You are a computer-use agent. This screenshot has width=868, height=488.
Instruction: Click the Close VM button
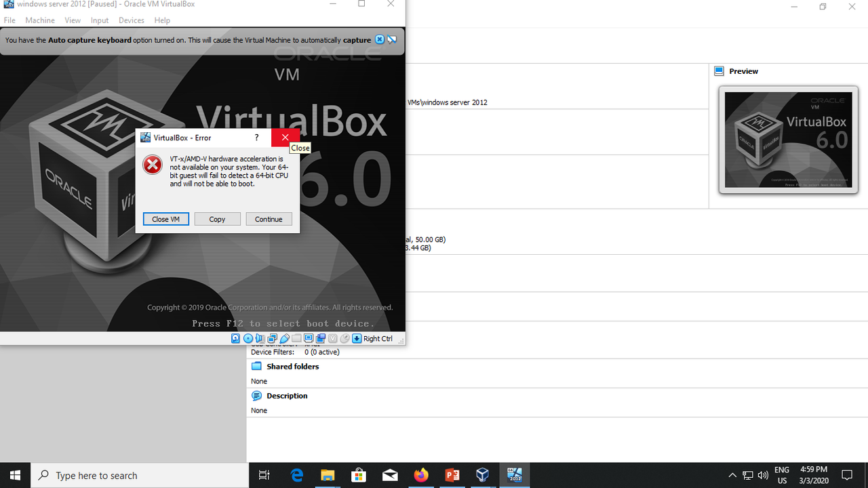click(165, 219)
